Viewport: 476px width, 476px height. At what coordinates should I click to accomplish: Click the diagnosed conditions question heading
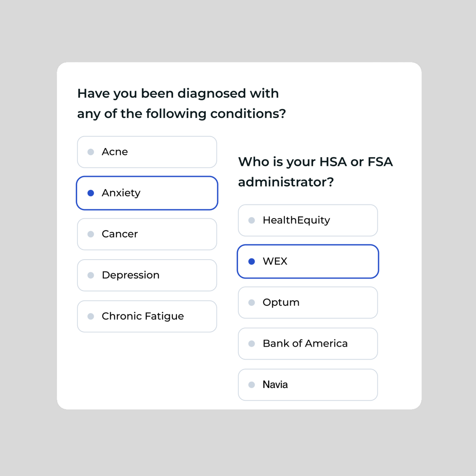pos(181,103)
